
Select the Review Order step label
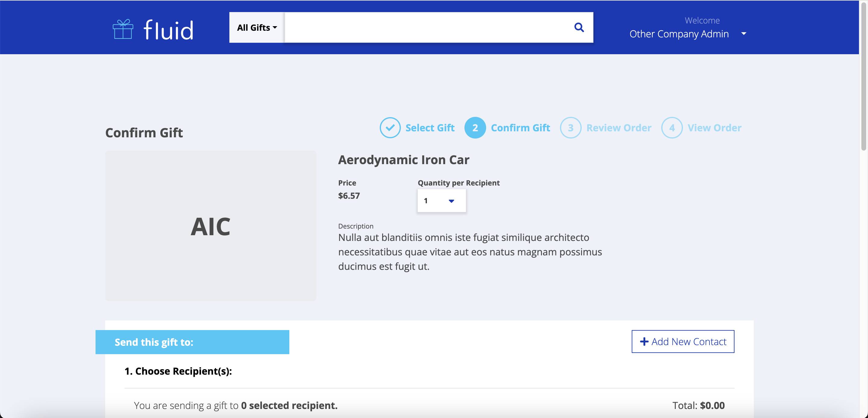coord(619,128)
